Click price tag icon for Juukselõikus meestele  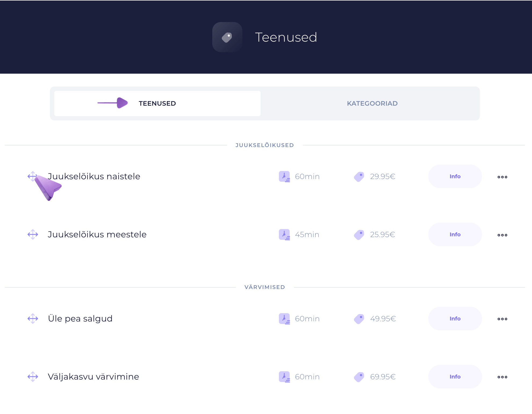[359, 235]
